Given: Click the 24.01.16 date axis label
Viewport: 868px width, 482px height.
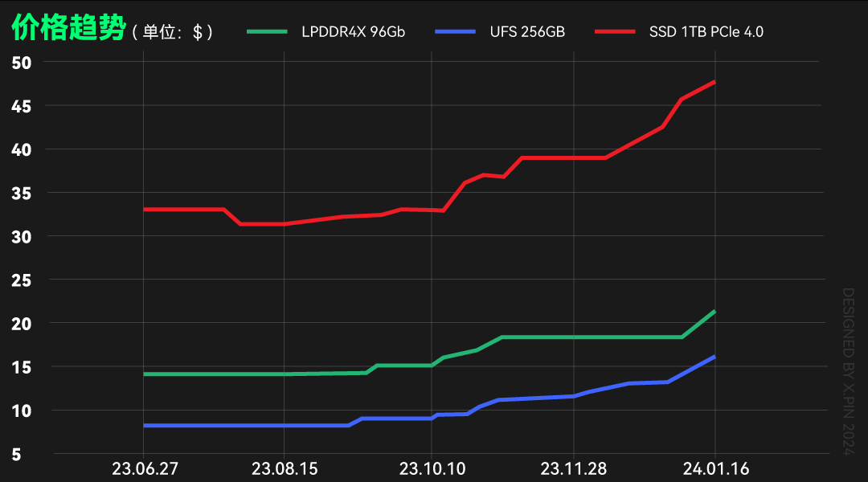Looking at the screenshot, I should point(716,468).
